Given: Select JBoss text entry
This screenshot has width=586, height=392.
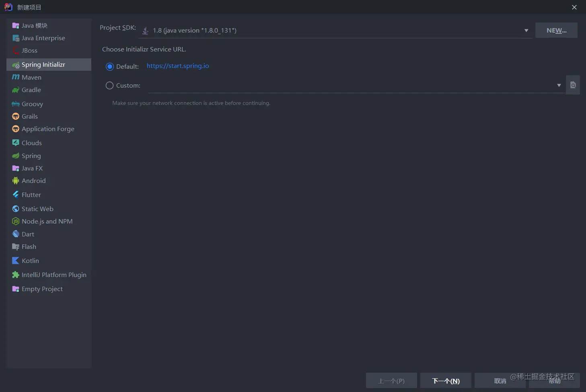Looking at the screenshot, I should pos(29,51).
